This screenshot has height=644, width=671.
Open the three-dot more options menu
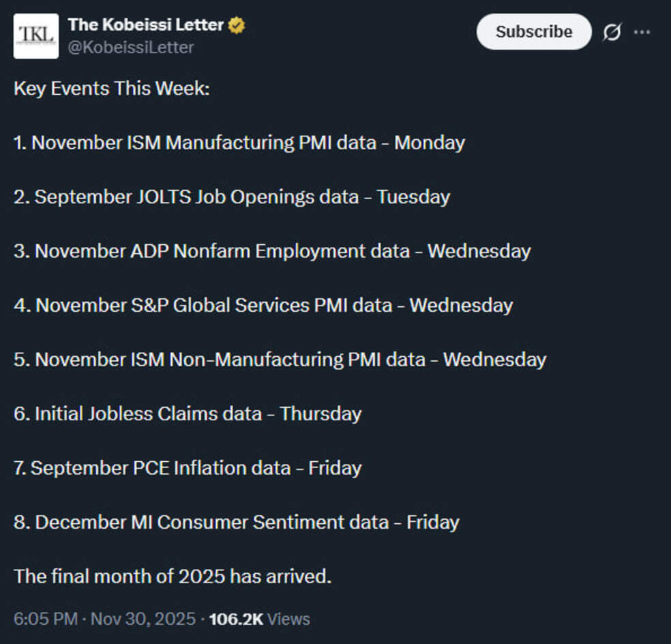[642, 32]
